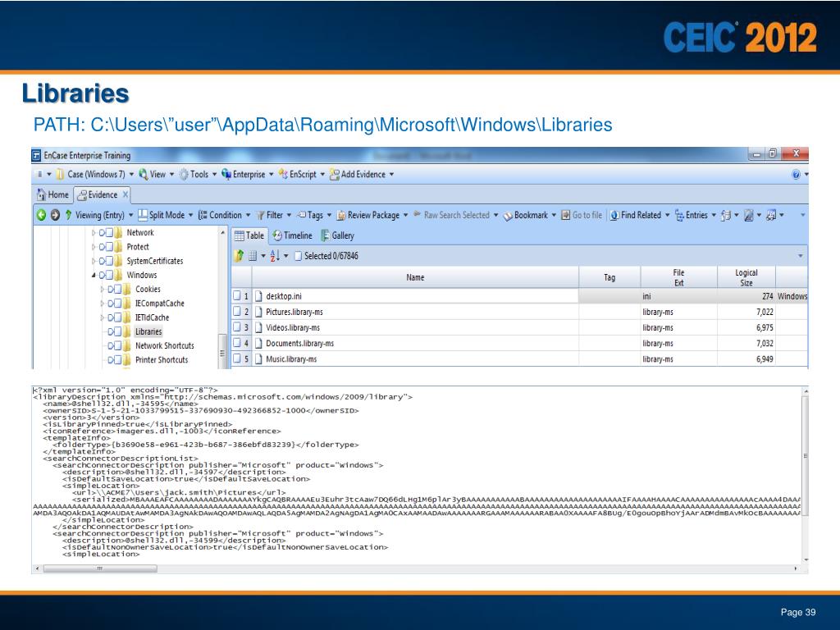Screen dimensions: 840x630
Task: Expand the Cookies folder tree node
Action: [x=102, y=290]
